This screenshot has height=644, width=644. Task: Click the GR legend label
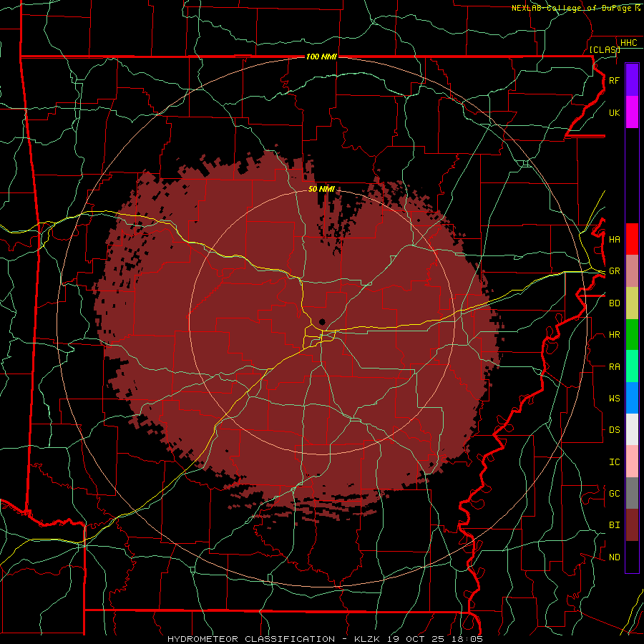[x=614, y=271]
